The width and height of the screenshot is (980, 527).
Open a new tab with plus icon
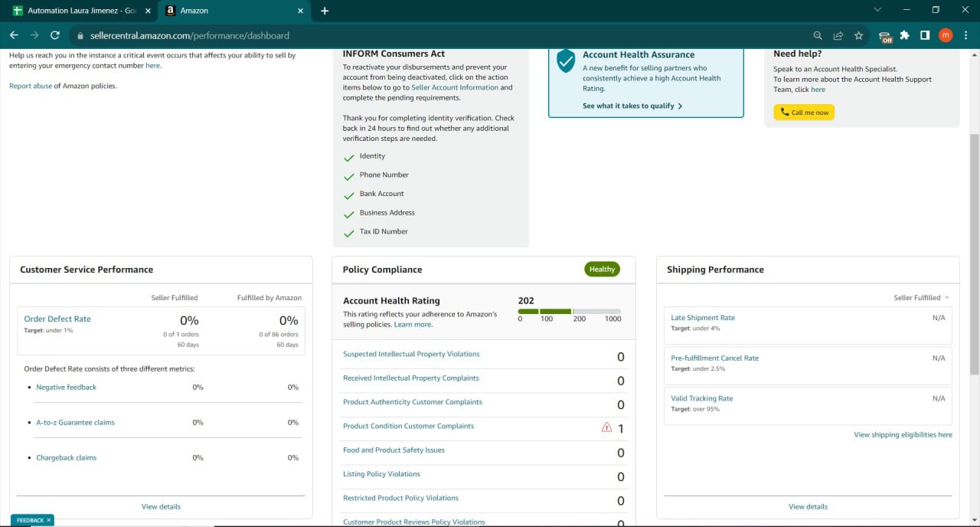pyautogui.click(x=325, y=11)
